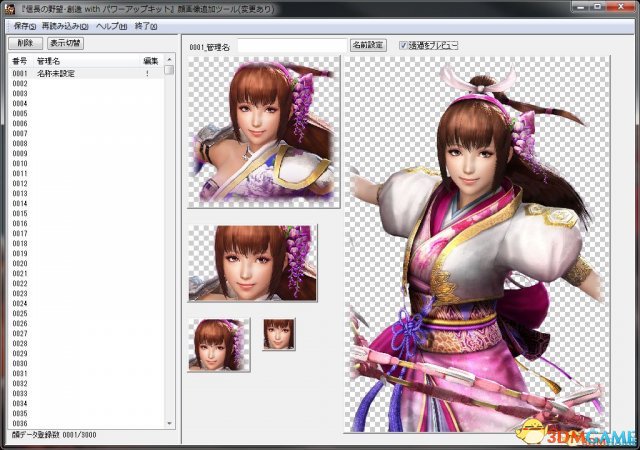The height and width of the screenshot is (450, 640).
Task: Click list scrollbar down arrow
Action: pyautogui.click(x=169, y=423)
